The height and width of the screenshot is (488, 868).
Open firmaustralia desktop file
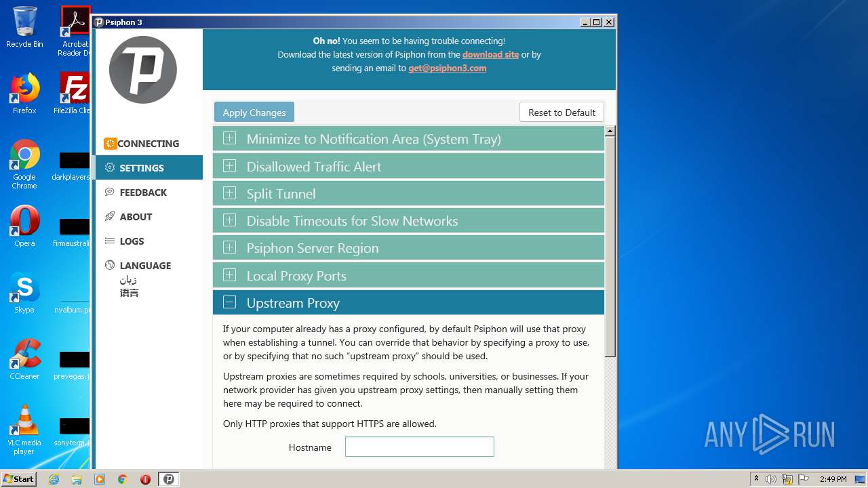coord(72,232)
